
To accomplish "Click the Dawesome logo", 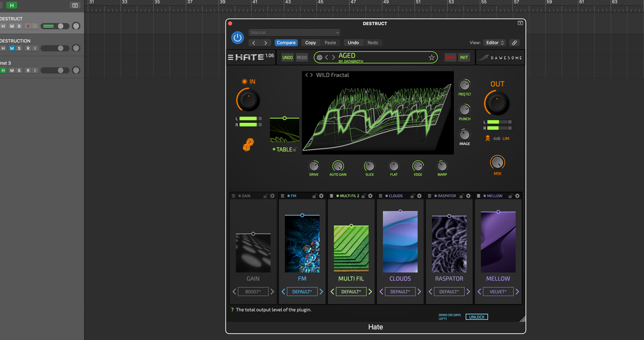I will coord(501,57).
